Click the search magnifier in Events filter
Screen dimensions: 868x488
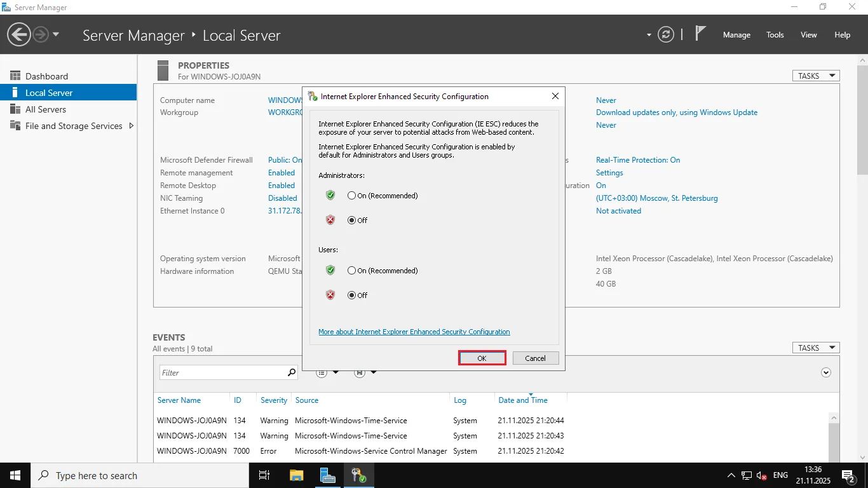(x=292, y=372)
